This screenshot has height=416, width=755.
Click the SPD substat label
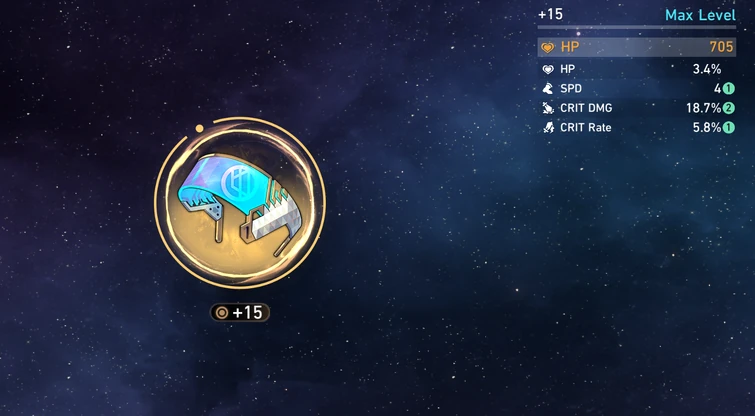571,89
